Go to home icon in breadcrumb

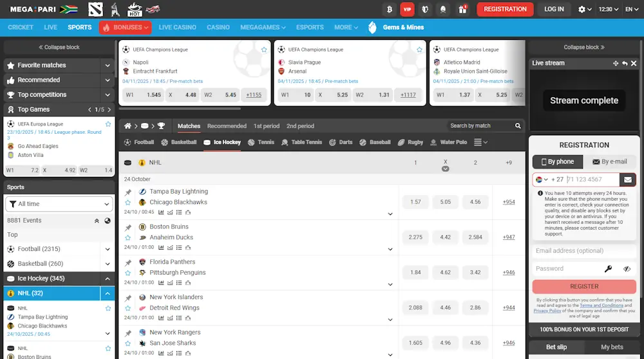(128, 126)
